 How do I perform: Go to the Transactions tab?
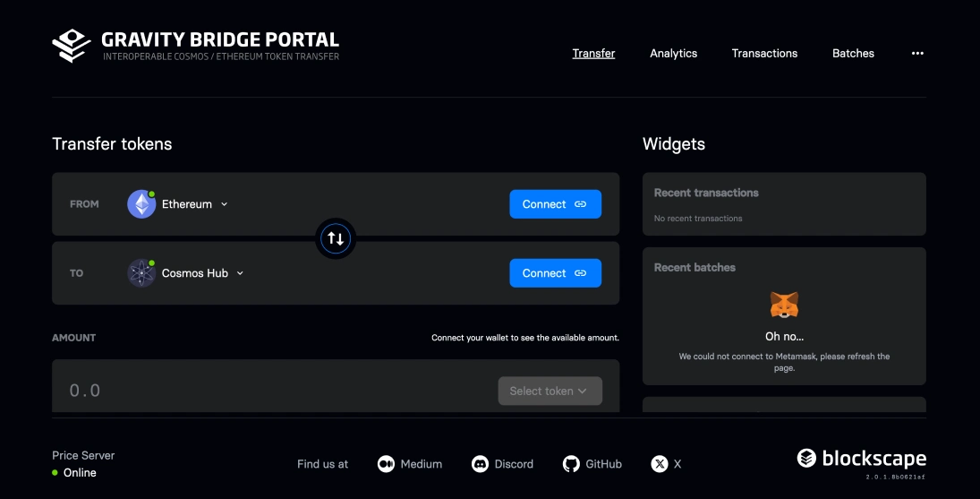pos(764,53)
